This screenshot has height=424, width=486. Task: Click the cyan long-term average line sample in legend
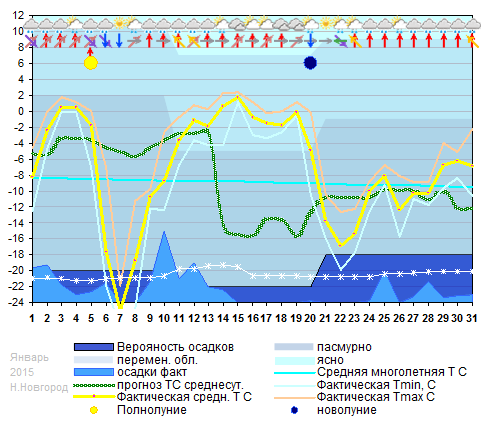(x=294, y=373)
